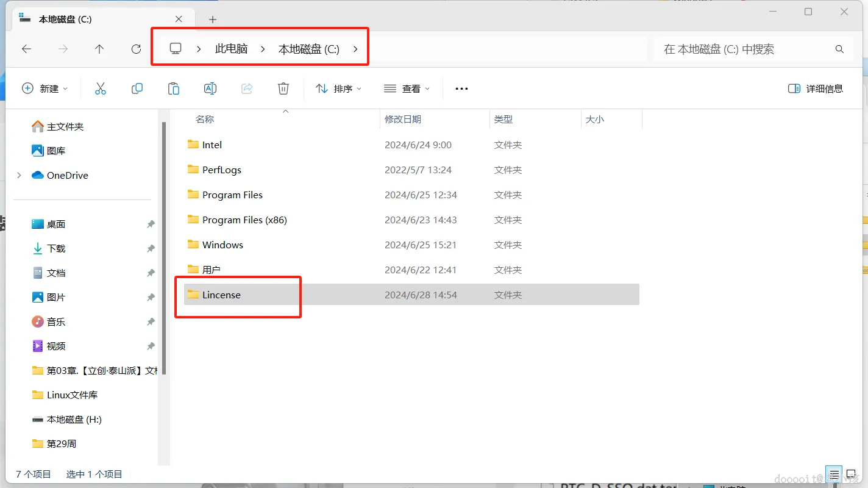
Task: Sort files by 大小 column header
Action: point(595,120)
